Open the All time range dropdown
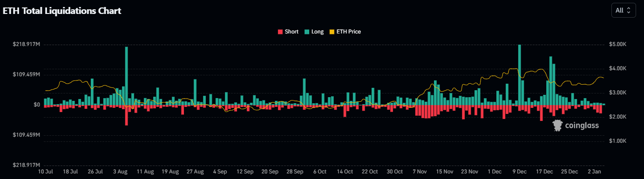Screen dimensions: 644x179 coord(623,10)
